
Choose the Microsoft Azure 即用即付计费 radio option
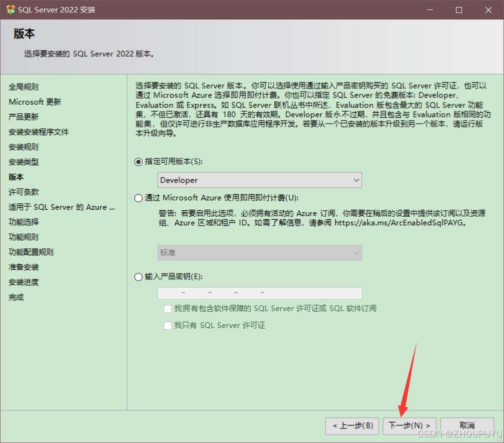coord(139,198)
